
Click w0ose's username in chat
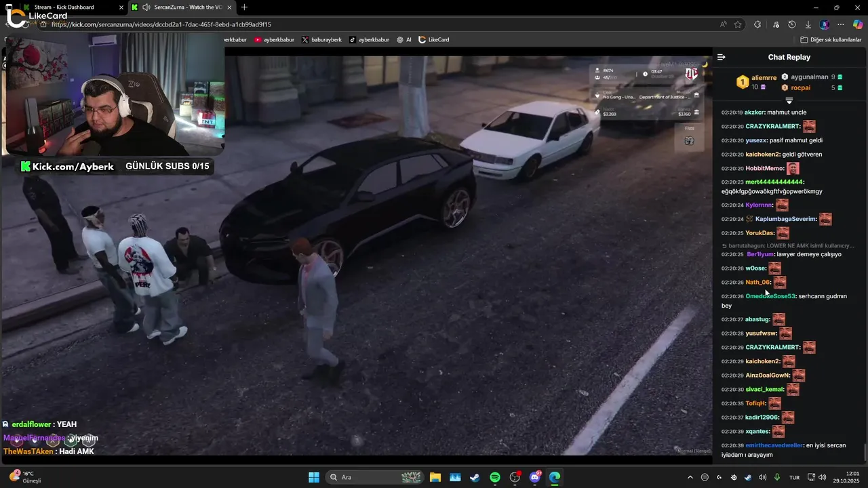[756, 268]
